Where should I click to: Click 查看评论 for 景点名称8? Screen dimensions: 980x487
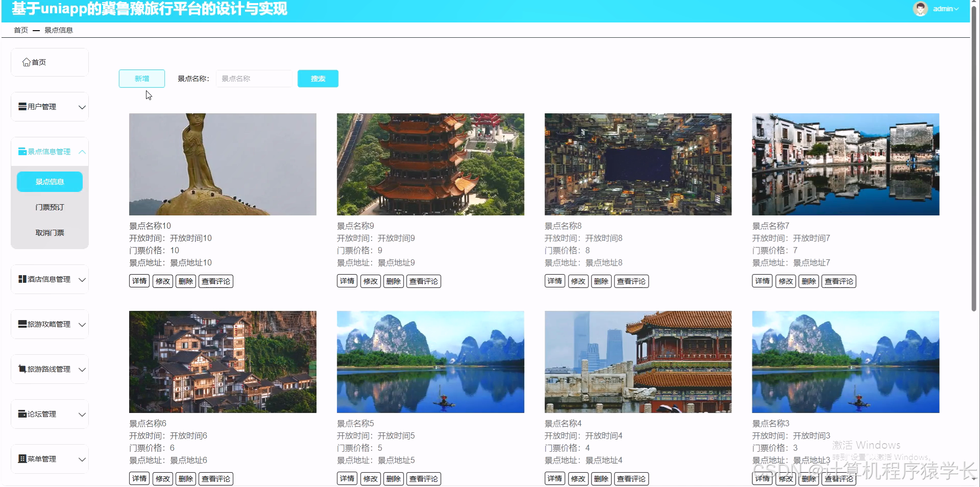click(631, 281)
